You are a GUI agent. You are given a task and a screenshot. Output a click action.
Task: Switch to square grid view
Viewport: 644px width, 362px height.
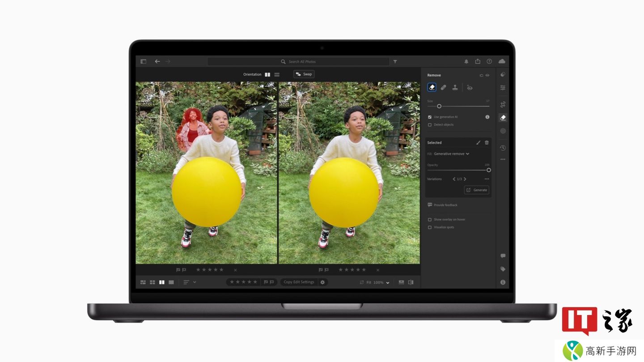(x=153, y=282)
